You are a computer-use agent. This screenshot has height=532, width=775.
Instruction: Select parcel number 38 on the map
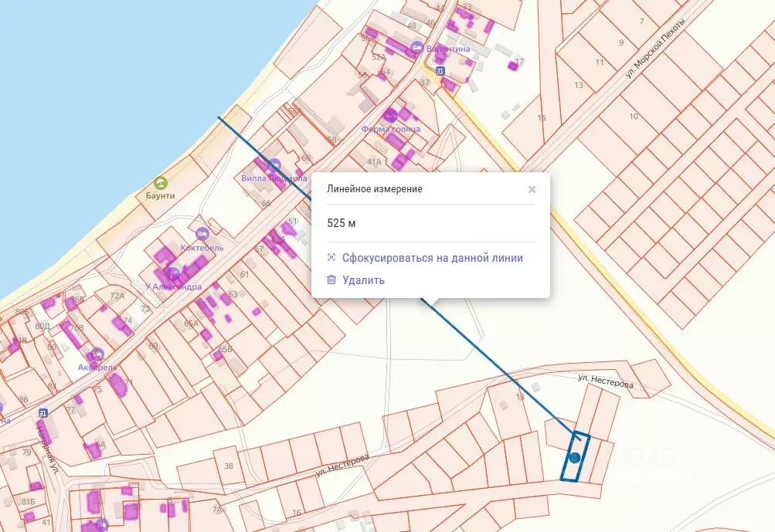pyautogui.click(x=229, y=466)
